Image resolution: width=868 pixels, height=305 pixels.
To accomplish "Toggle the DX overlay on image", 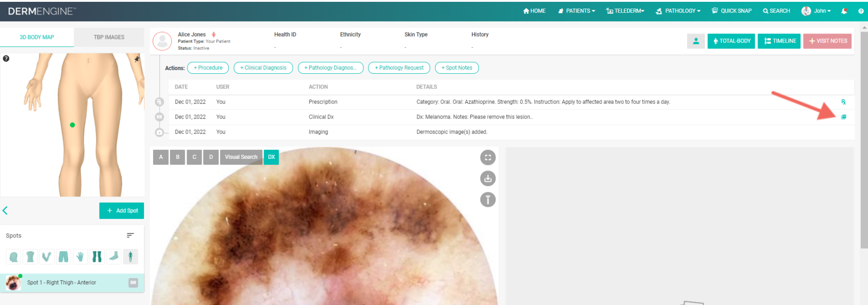I will 271,157.
